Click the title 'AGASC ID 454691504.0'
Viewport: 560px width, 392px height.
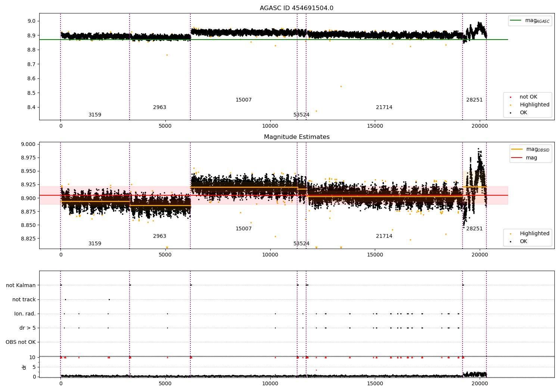click(x=296, y=8)
